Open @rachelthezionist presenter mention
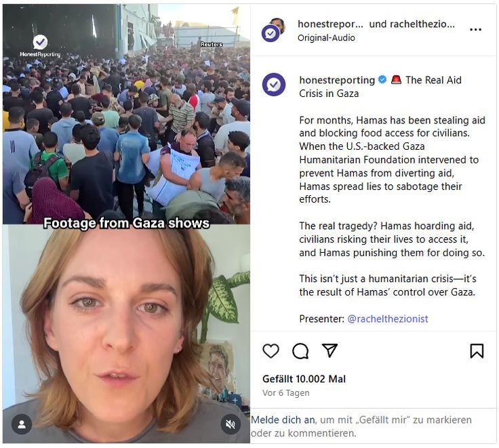 [x=388, y=319]
